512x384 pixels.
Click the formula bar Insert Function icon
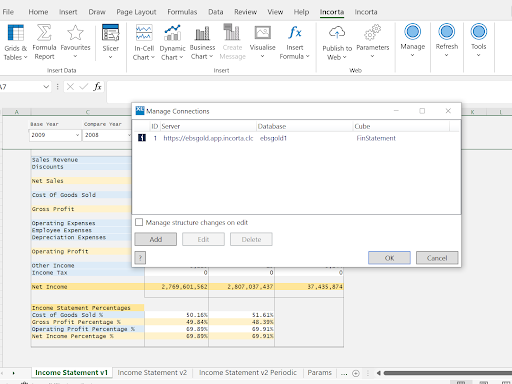pyautogui.click(x=97, y=87)
